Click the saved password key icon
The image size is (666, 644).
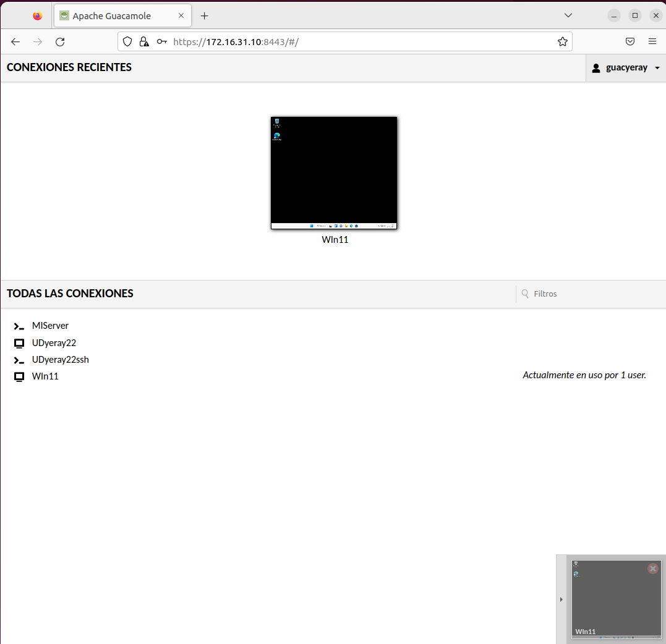coord(161,41)
